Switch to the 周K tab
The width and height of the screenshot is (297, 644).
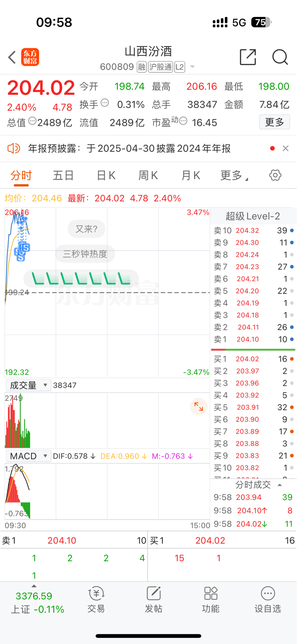[x=148, y=176]
